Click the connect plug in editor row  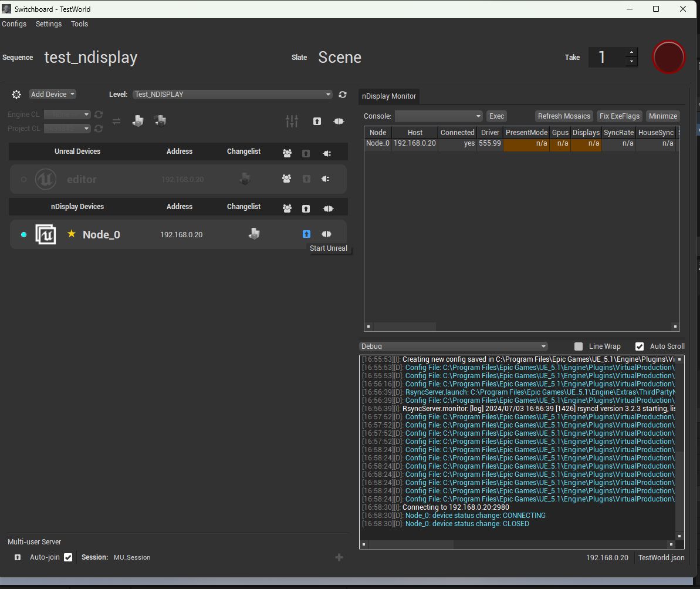[326, 179]
